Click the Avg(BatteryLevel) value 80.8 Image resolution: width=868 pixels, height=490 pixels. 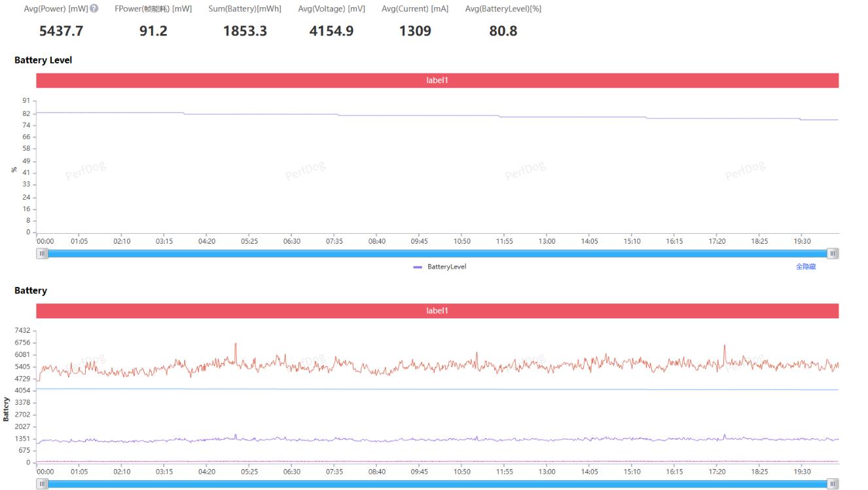(x=503, y=31)
